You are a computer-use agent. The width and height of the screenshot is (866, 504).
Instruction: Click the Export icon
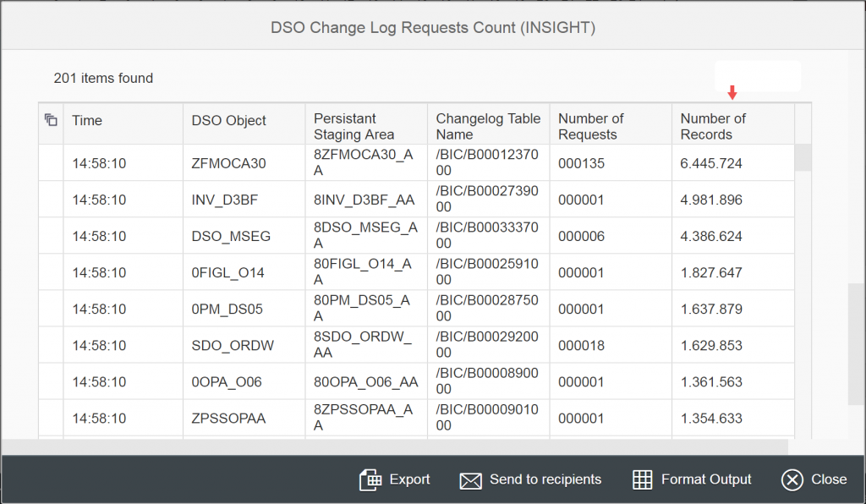point(372,479)
